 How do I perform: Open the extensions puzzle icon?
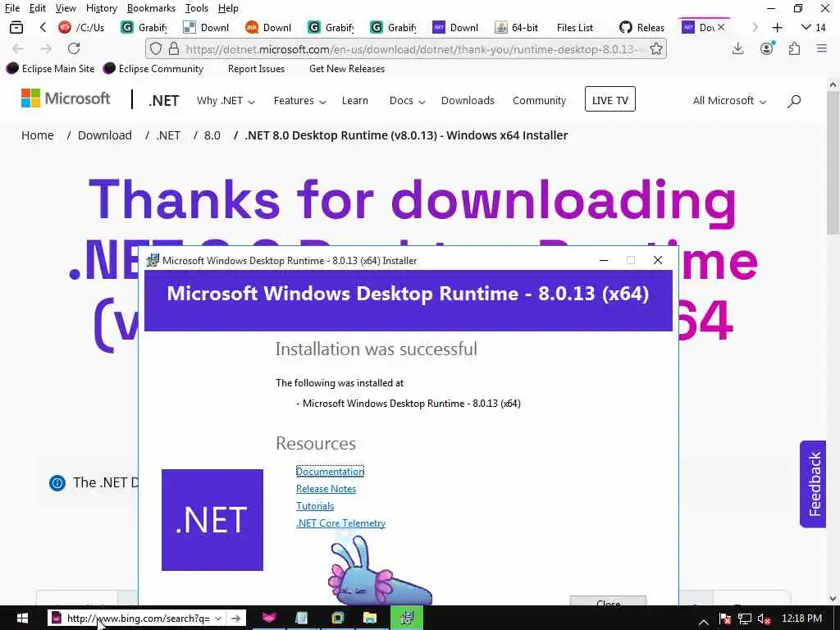click(x=794, y=48)
